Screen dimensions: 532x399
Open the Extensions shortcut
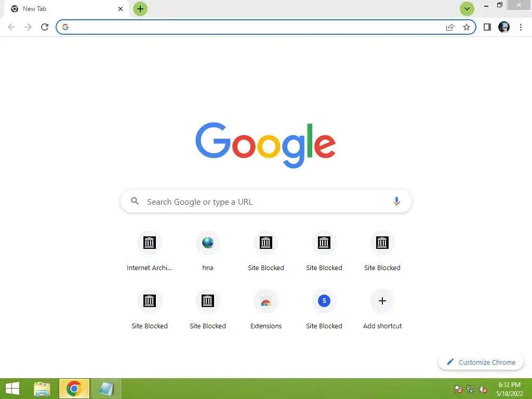coord(266,310)
